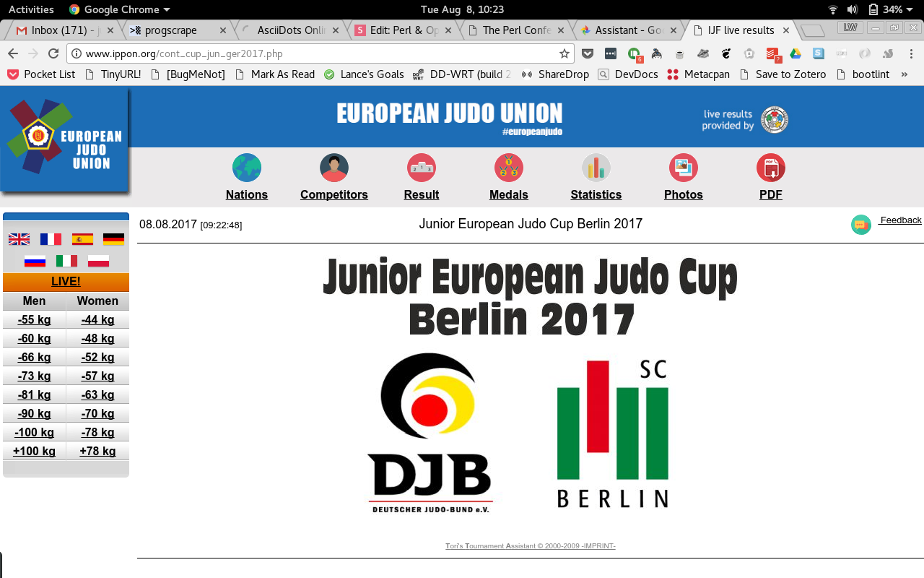Open the Medals icon
Screen dimensions: 924x578
click(x=509, y=168)
